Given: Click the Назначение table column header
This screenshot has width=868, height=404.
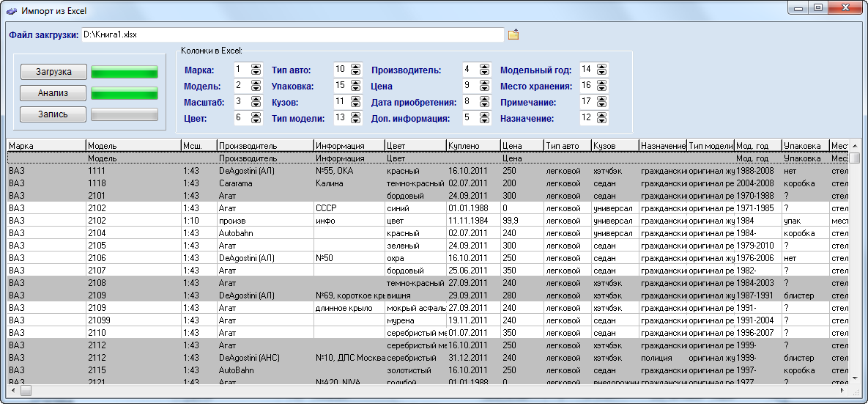Looking at the screenshot, I should [663, 146].
